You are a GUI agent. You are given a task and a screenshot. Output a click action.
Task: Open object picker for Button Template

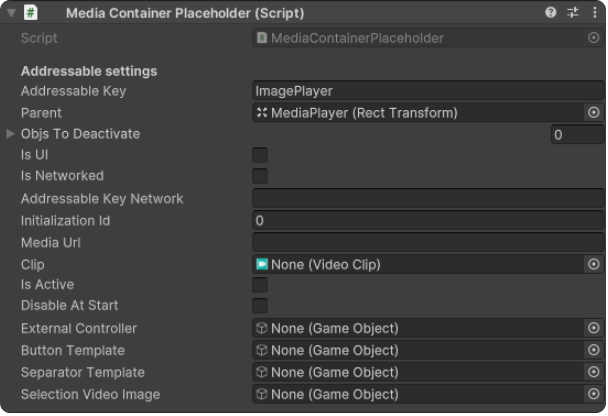click(x=593, y=351)
